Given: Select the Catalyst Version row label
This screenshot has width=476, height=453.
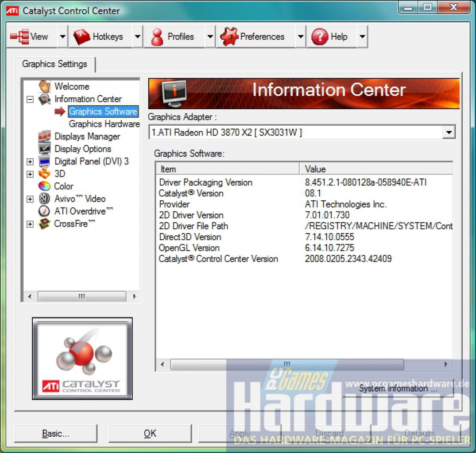Looking at the screenshot, I should pyautogui.click(x=191, y=193).
